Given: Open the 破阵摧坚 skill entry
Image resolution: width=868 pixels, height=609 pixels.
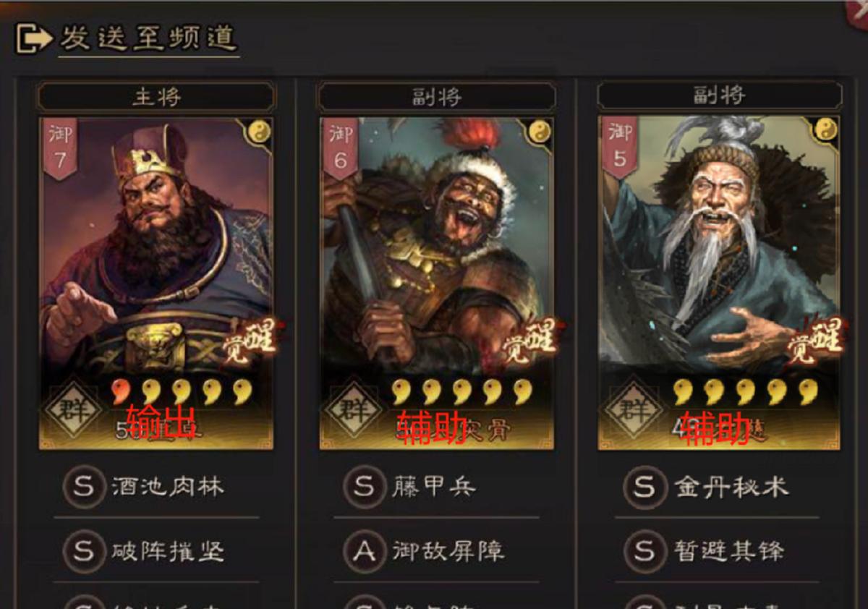Looking at the screenshot, I should coord(156,552).
